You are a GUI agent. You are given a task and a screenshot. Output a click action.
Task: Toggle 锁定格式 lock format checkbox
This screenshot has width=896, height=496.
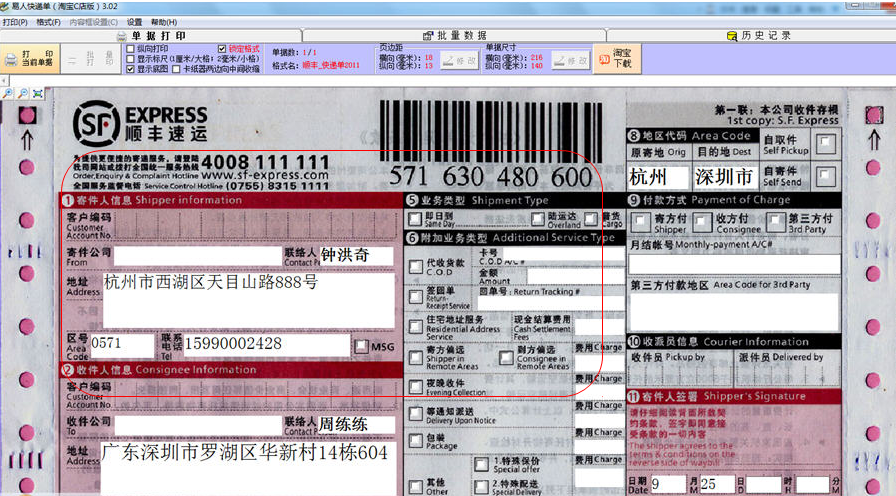222,49
